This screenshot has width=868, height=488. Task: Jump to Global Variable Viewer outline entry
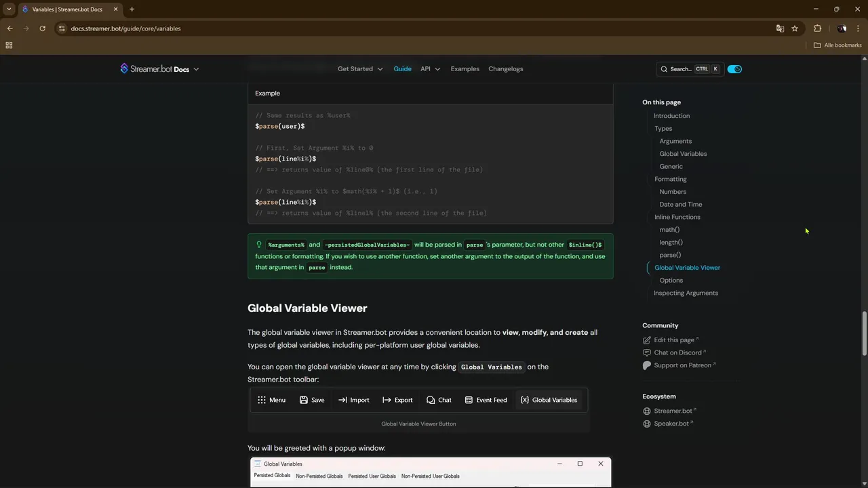pyautogui.click(x=687, y=268)
